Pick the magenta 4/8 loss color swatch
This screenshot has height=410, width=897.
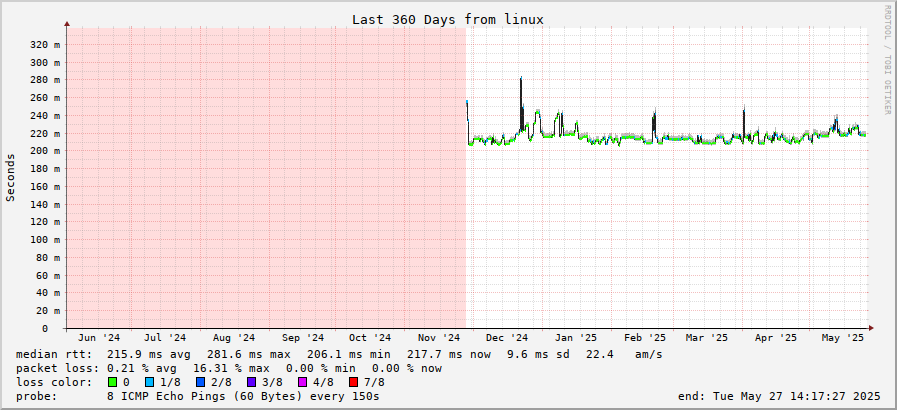point(302,382)
